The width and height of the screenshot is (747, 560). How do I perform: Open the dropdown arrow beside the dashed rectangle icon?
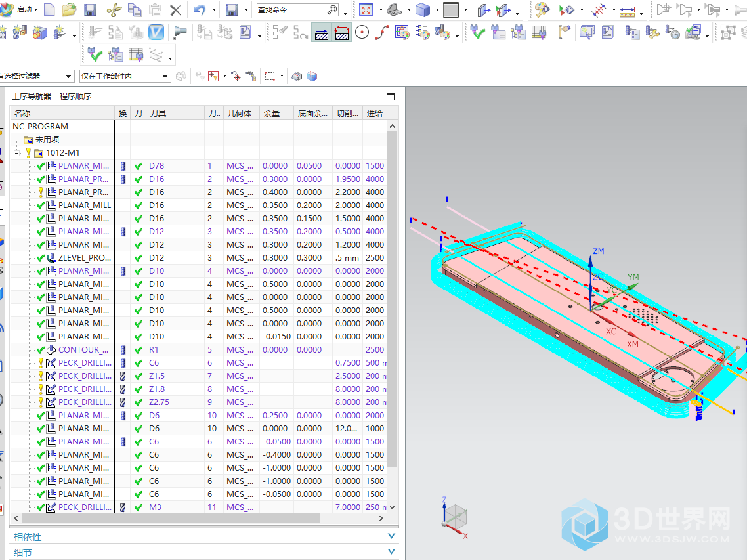282,76
